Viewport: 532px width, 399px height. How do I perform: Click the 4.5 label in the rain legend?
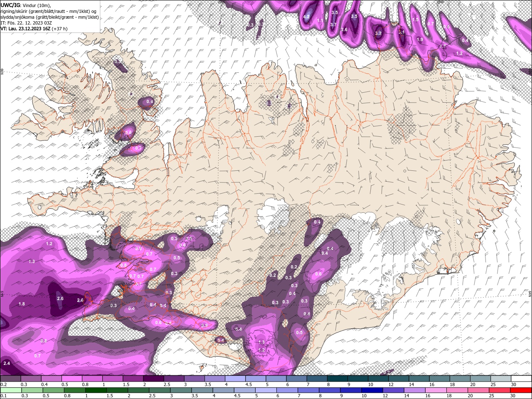click(x=237, y=396)
